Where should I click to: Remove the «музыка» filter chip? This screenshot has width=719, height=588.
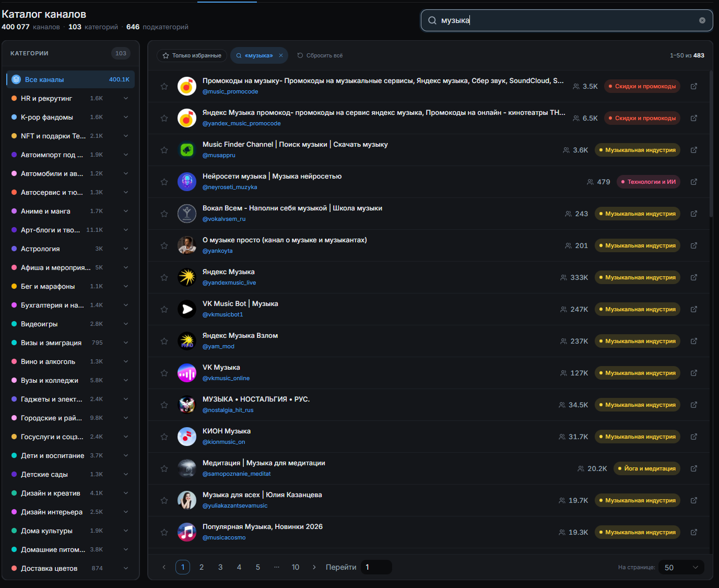(281, 55)
